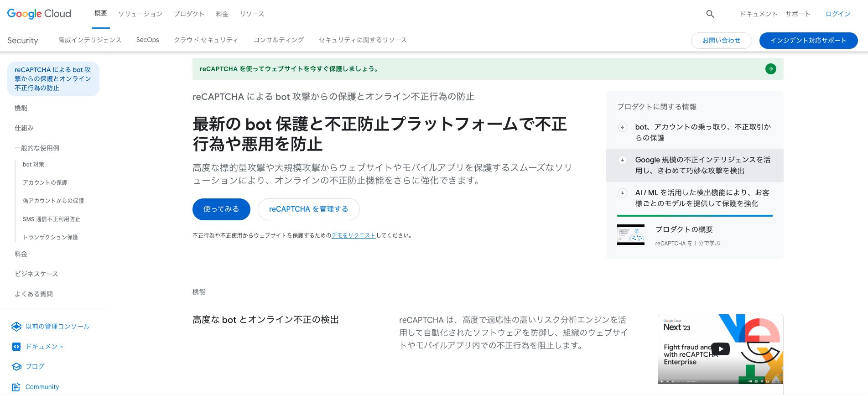Select sidebar item reCAPTCHA による bot 攻撃からの保護
This screenshot has height=395, width=868.
coord(53,79)
